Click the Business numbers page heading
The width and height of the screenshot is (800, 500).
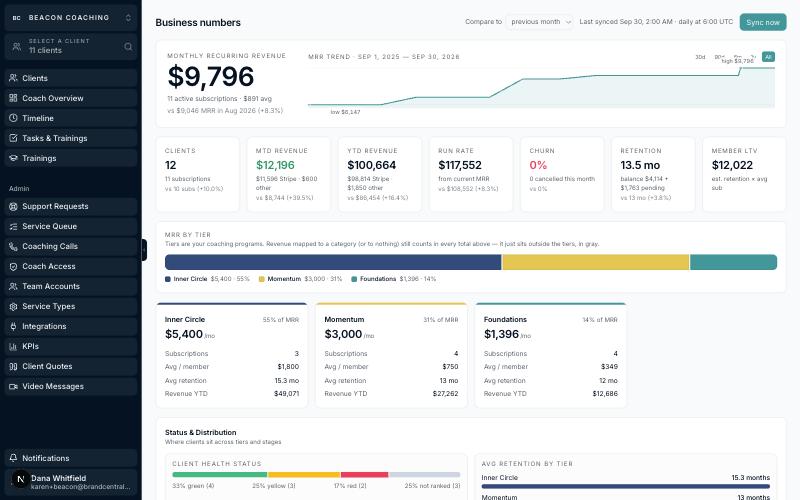coord(198,22)
